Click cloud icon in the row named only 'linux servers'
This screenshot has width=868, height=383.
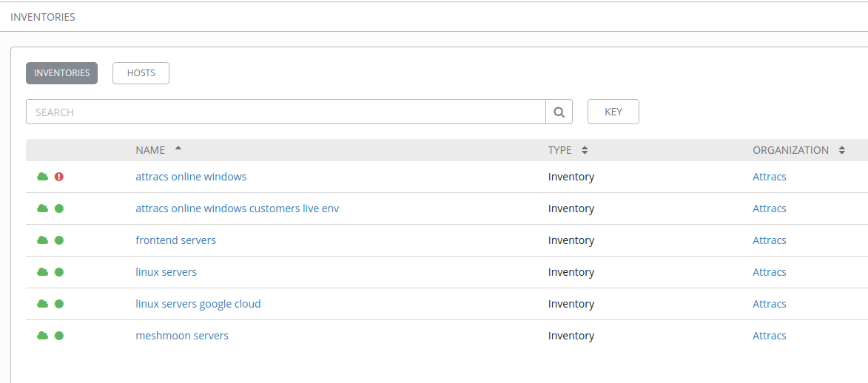[43, 272]
